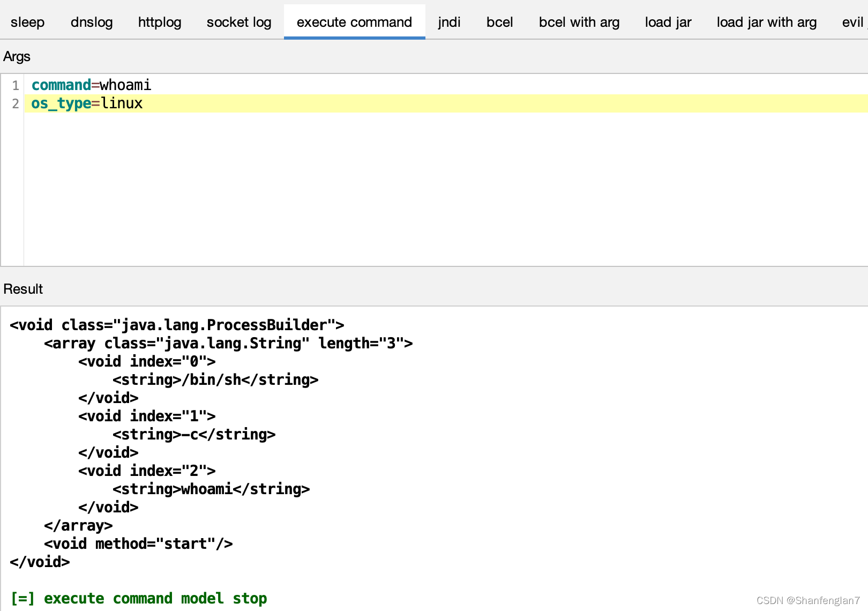868x611 pixels.
Task: Click the closing </array> line
Action: 78,525
